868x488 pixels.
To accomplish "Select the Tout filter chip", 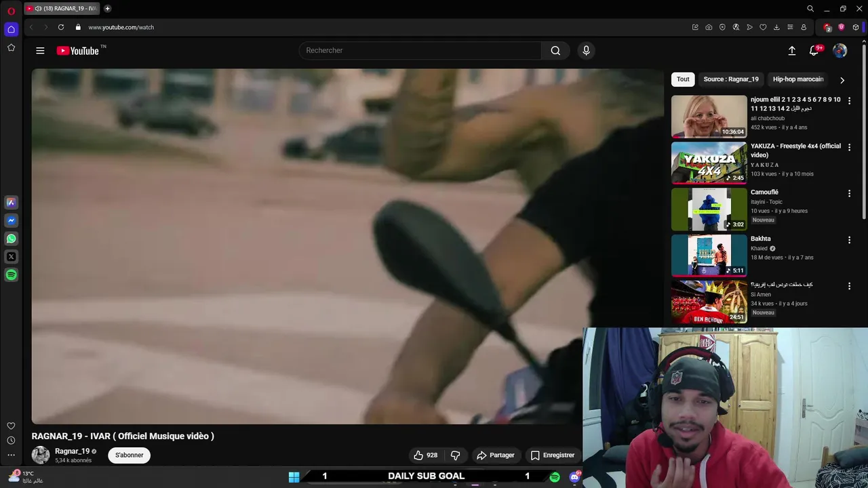I will pyautogui.click(x=683, y=79).
